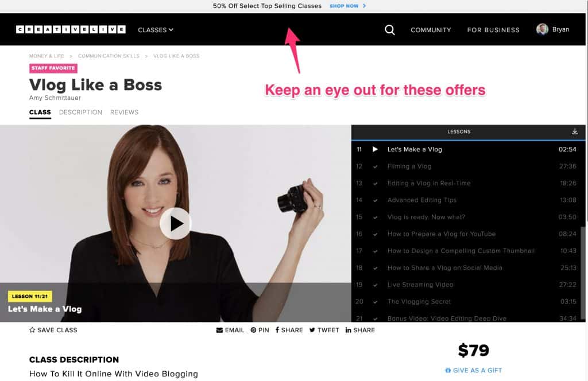Switch to the Reviews tab
This screenshot has height=381, width=588.
tap(124, 112)
